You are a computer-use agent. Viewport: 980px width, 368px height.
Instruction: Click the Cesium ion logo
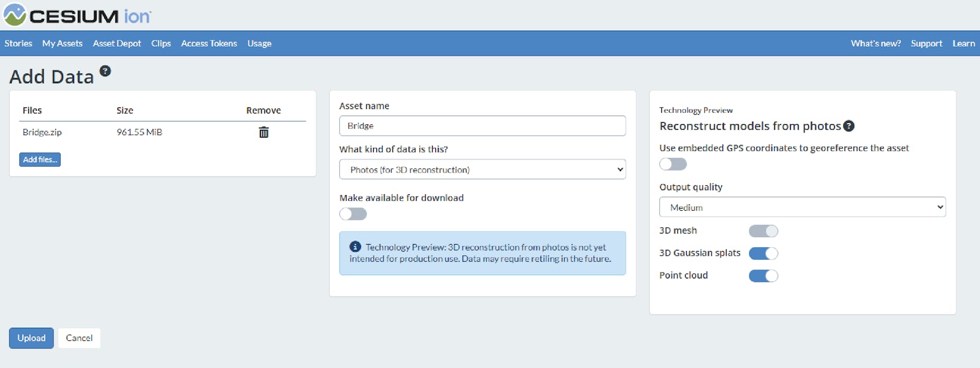tap(77, 15)
